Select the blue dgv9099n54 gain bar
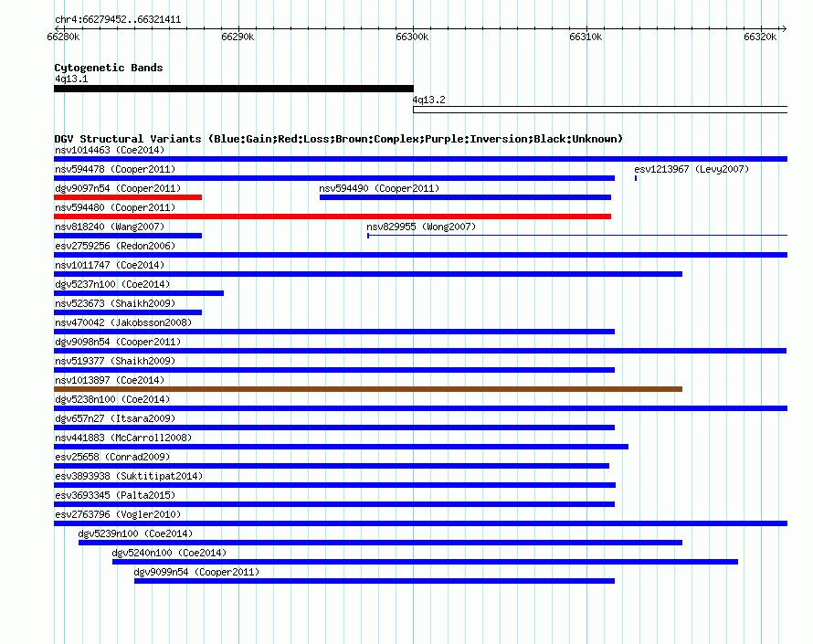 tap(375, 581)
